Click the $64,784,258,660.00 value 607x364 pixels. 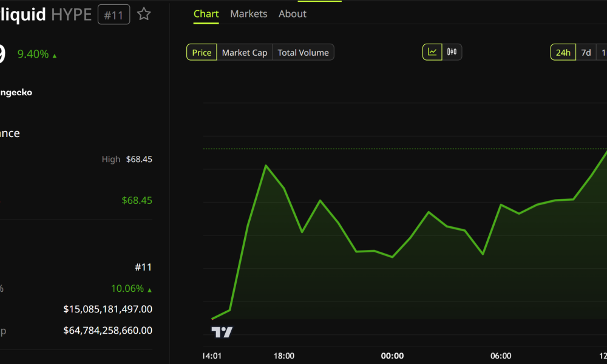[107, 331]
